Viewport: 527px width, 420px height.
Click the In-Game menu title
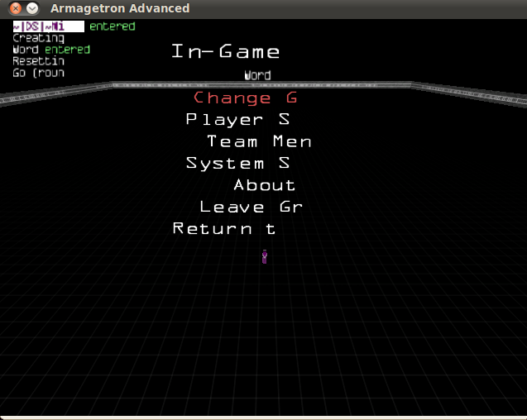pos(225,52)
